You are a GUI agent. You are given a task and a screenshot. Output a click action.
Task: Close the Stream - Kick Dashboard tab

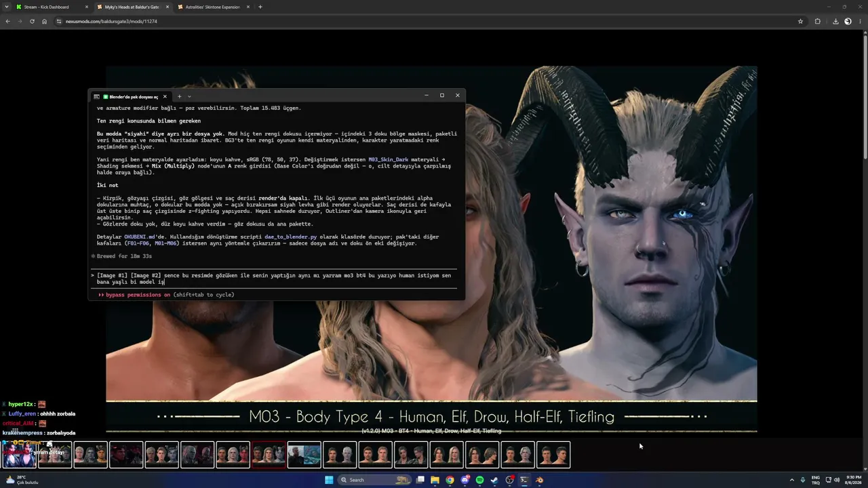click(86, 7)
